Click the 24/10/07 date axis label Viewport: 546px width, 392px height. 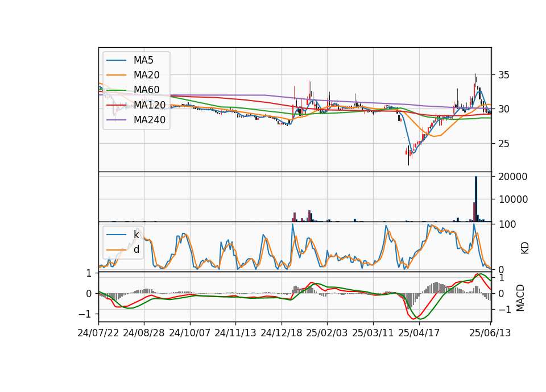[x=190, y=333]
